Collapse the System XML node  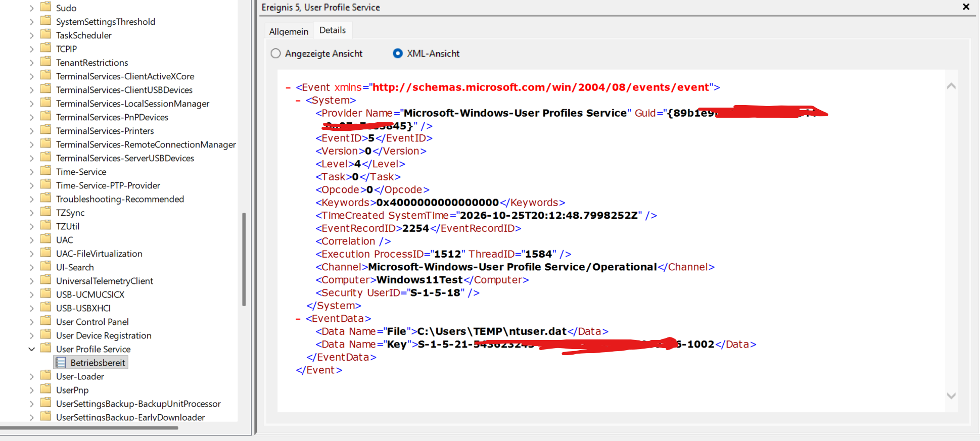298,101
